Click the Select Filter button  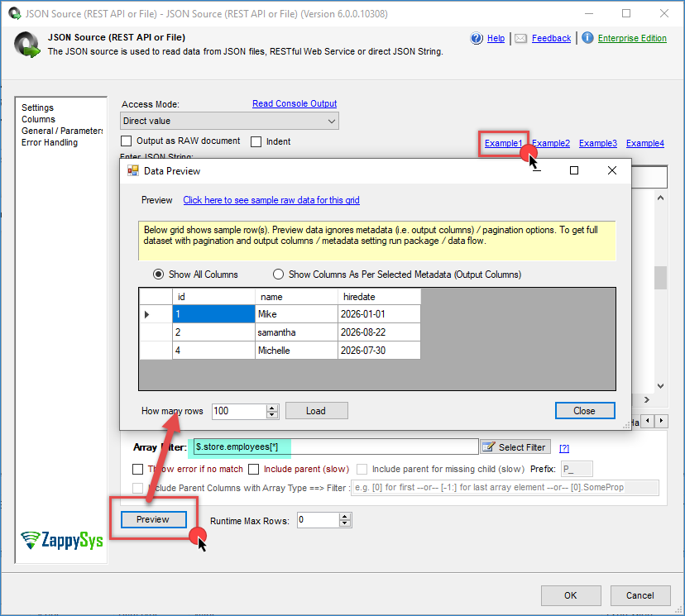(515, 447)
